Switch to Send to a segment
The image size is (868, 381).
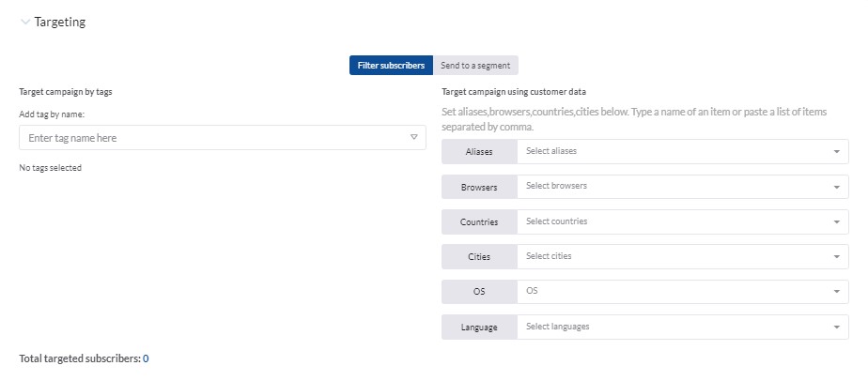pyautogui.click(x=475, y=66)
